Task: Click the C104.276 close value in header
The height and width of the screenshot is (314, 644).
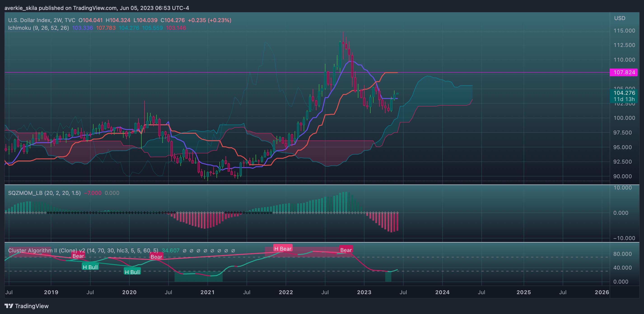Action: [173, 20]
